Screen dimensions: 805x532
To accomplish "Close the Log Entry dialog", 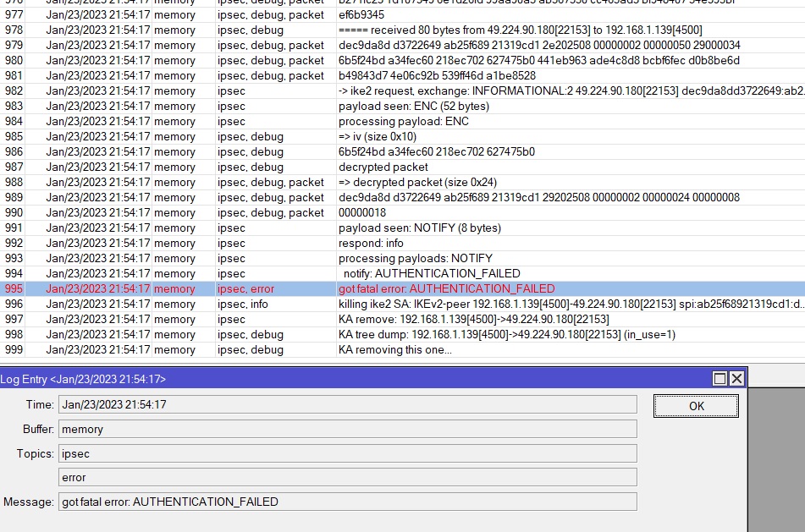I will (x=736, y=379).
